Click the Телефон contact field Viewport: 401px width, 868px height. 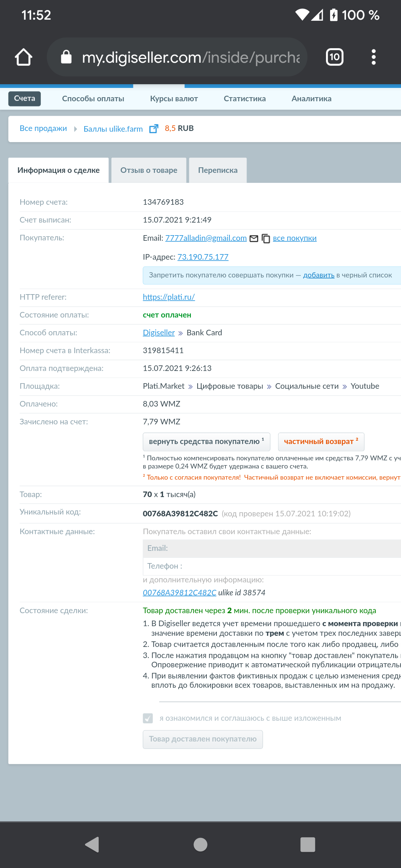(x=272, y=566)
